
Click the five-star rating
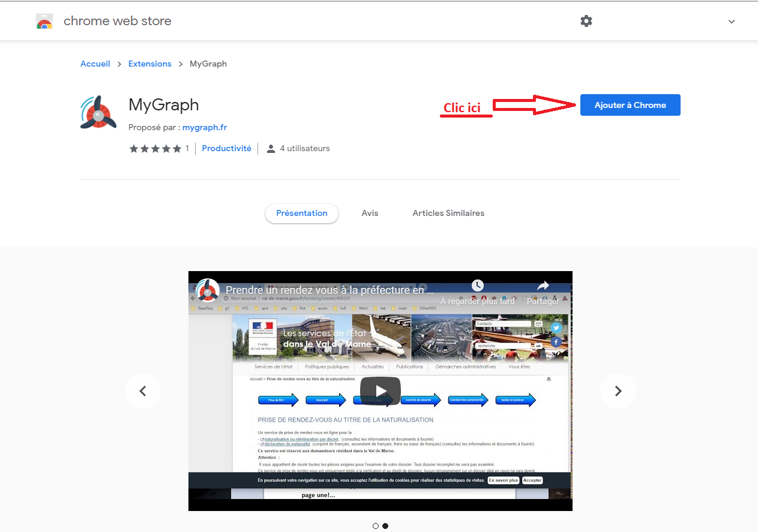point(155,149)
